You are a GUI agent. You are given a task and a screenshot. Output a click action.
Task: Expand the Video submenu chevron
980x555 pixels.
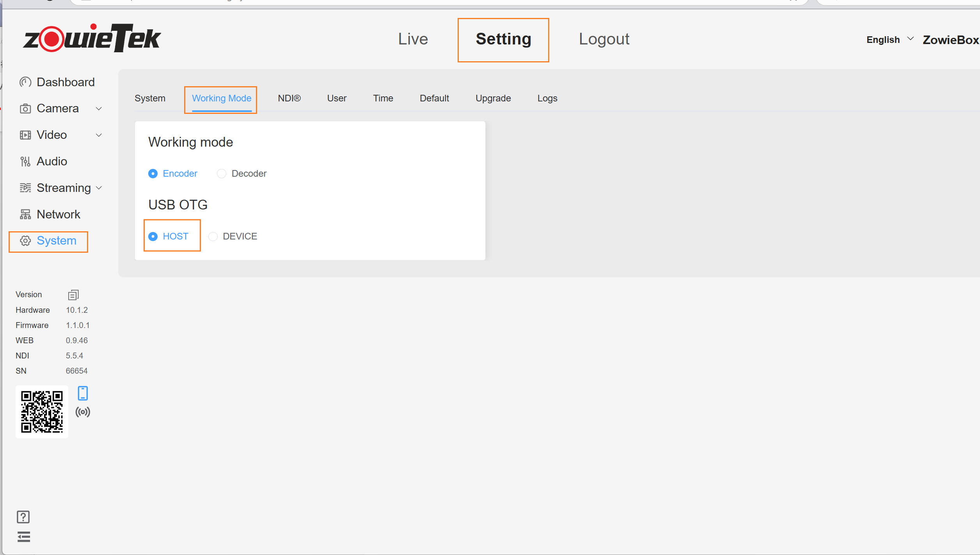(99, 135)
